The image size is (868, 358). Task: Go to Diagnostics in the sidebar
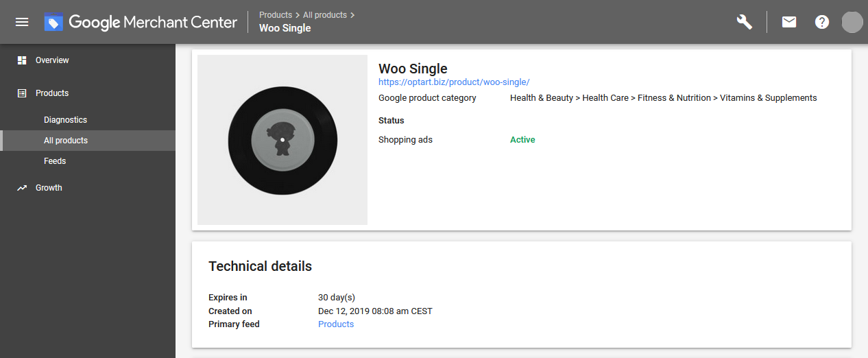click(65, 120)
